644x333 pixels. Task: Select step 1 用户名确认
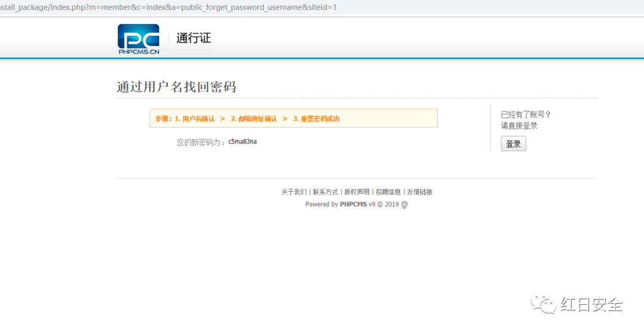(195, 119)
